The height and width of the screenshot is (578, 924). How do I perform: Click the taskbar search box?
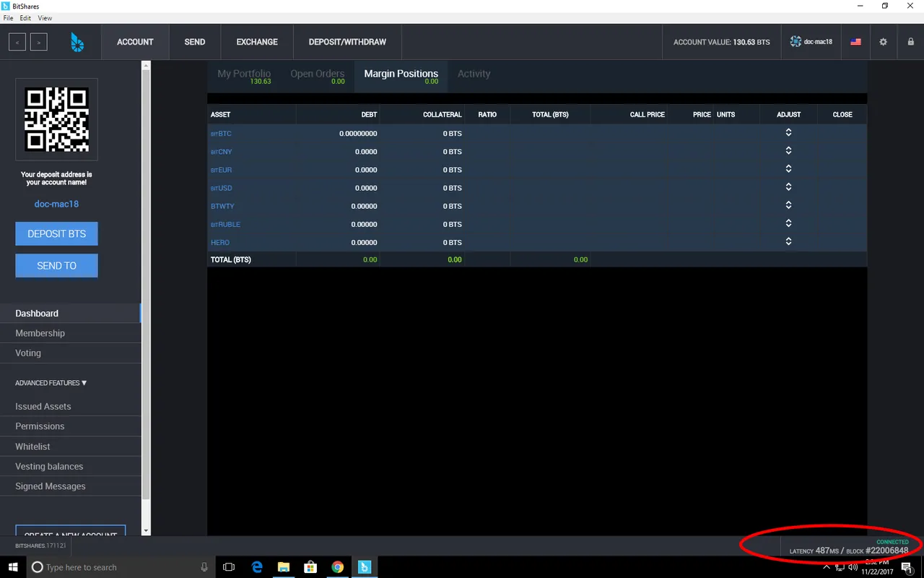coord(121,567)
